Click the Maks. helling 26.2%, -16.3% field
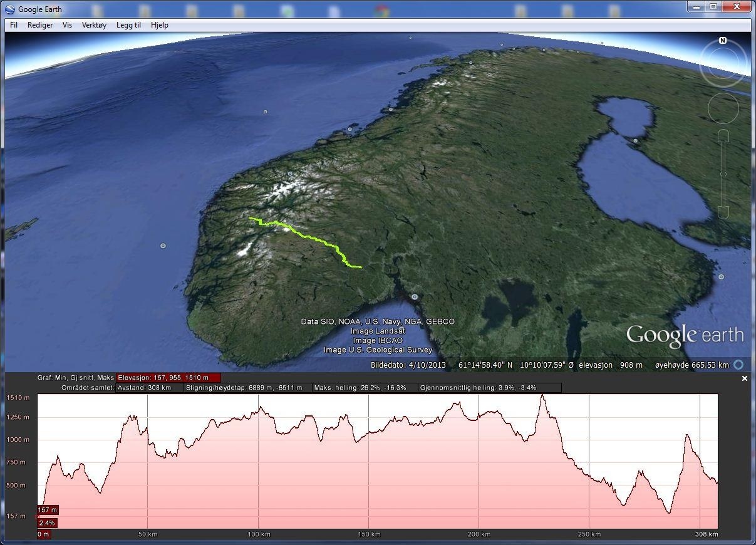 (x=365, y=388)
